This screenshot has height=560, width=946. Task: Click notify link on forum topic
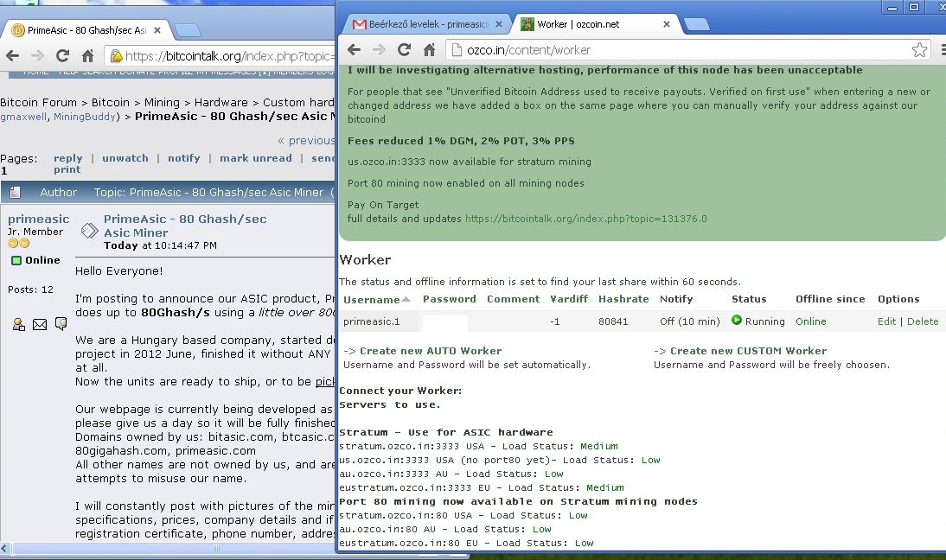pos(184,158)
